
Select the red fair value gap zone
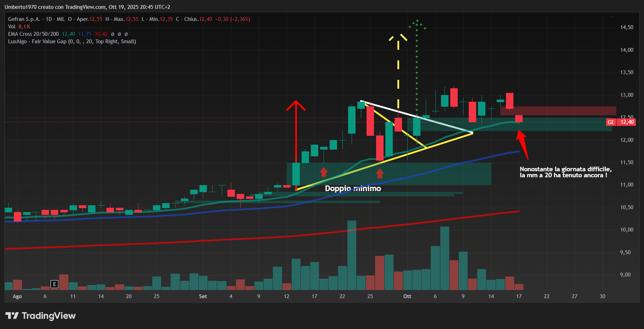tap(558, 111)
